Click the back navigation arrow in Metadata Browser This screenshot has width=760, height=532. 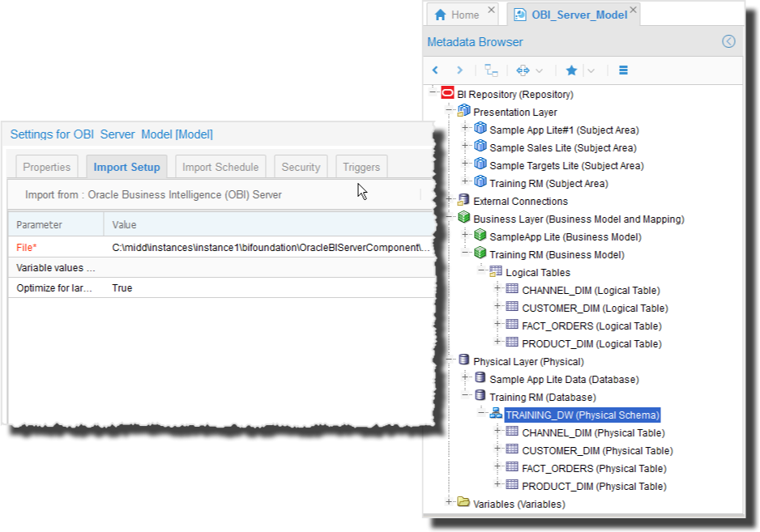tap(436, 70)
